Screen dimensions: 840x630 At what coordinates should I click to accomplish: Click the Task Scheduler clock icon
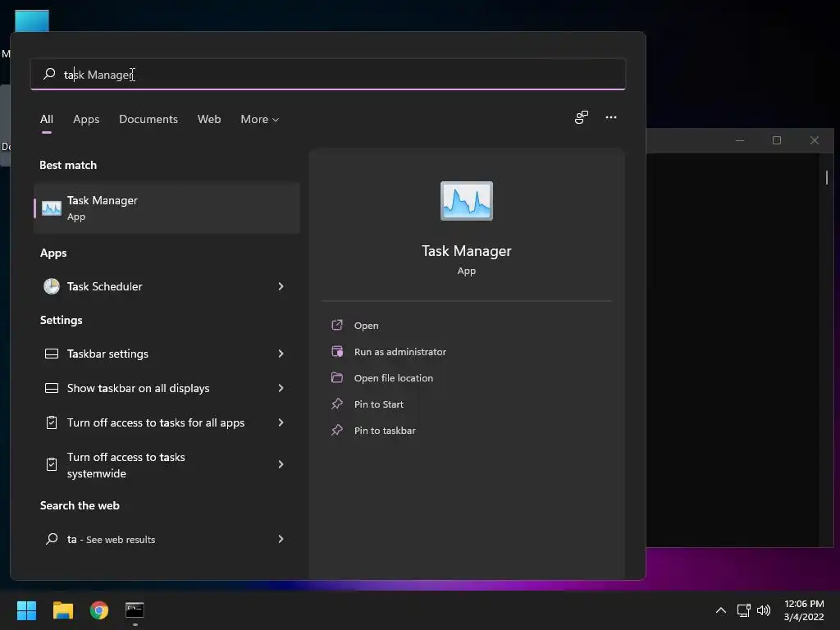(x=52, y=286)
